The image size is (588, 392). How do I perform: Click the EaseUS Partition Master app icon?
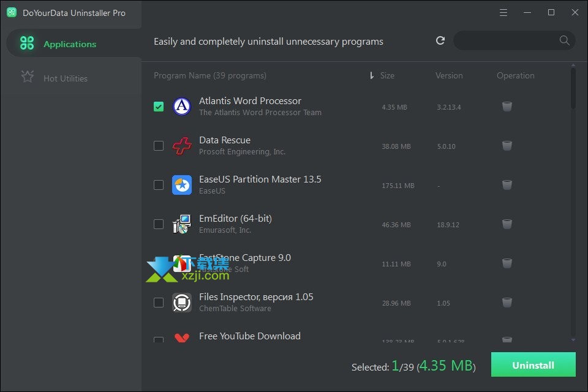pyautogui.click(x=182, y=185)
